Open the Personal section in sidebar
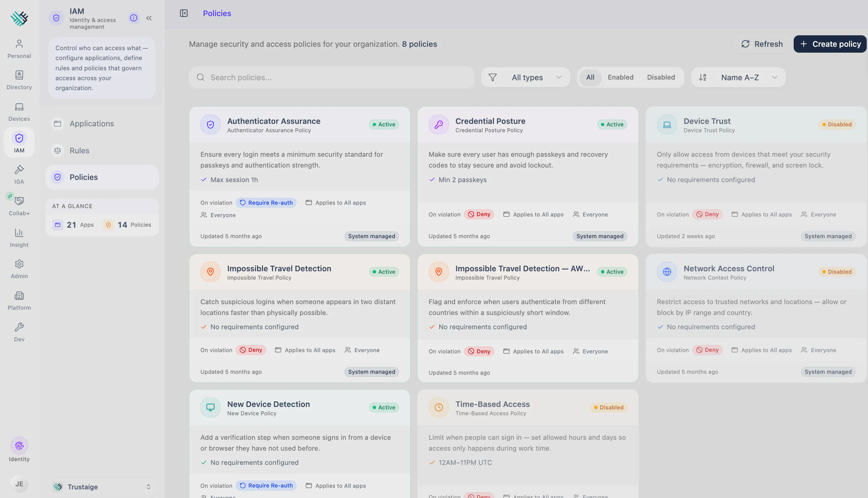This screenshot has height=498, width=868. click(x=19, y=49)
